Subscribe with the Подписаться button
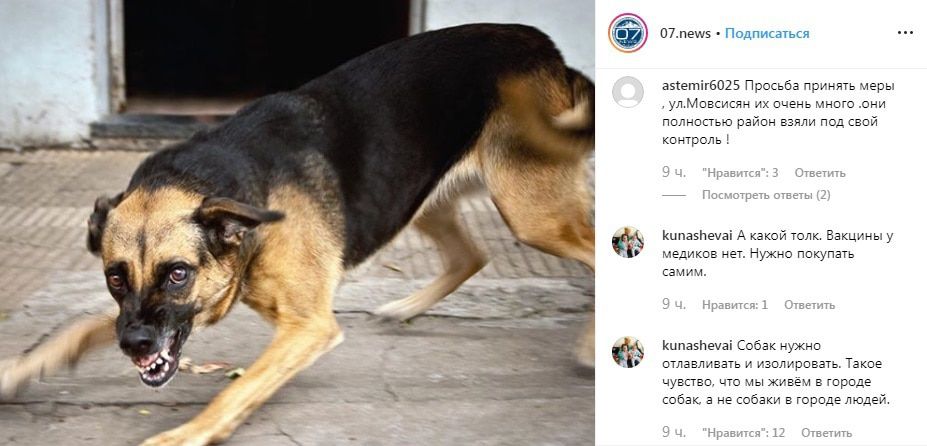Screen dimensions: 927x446 tap(767, 34)
